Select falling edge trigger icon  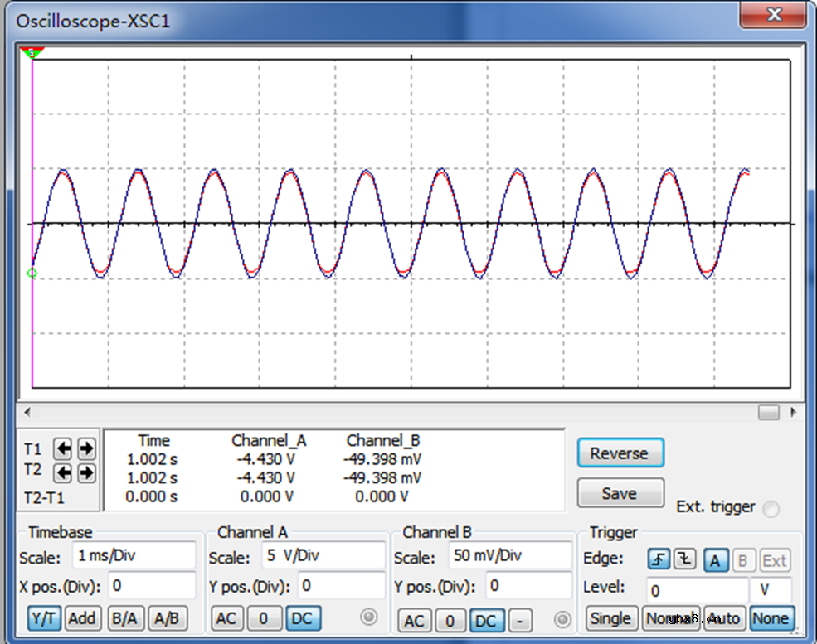(x=685, y=560)
